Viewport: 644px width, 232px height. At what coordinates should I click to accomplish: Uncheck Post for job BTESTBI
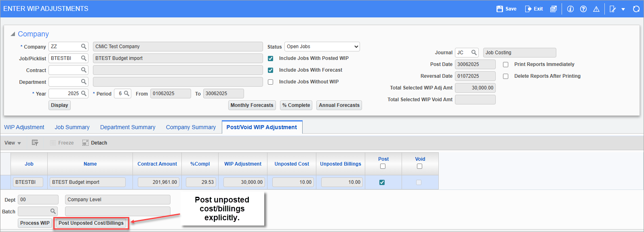(382, 183)
